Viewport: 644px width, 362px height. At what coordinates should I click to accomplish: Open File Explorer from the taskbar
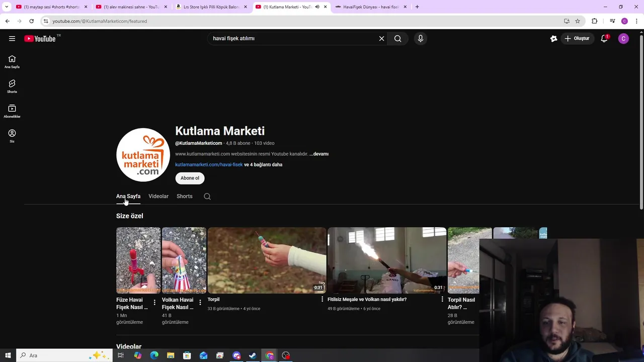coord(171,355)
